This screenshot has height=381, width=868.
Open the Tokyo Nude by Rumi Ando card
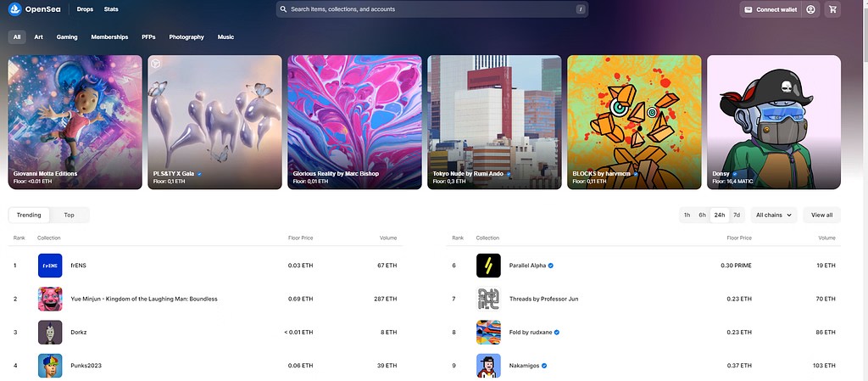pyautogui.click(x=494, y=122)
